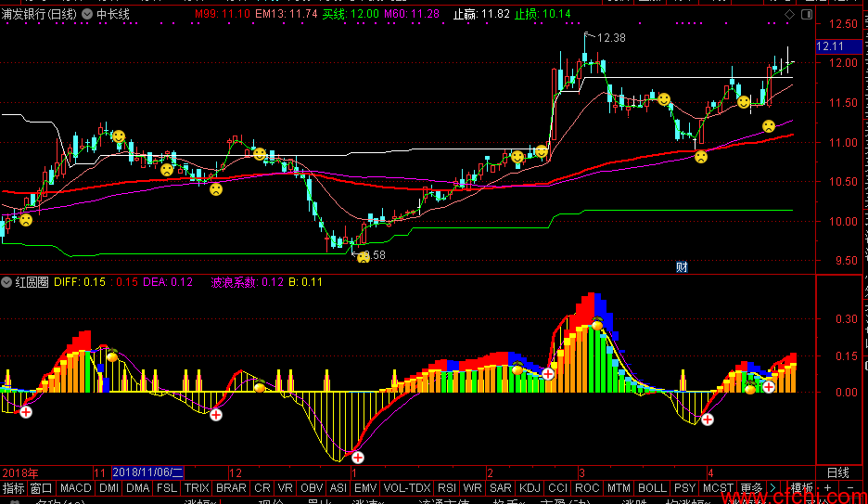This screenshot has width=868, height=504.
Task: Switch sub-chart to DMI indicator
Action: 109,488
